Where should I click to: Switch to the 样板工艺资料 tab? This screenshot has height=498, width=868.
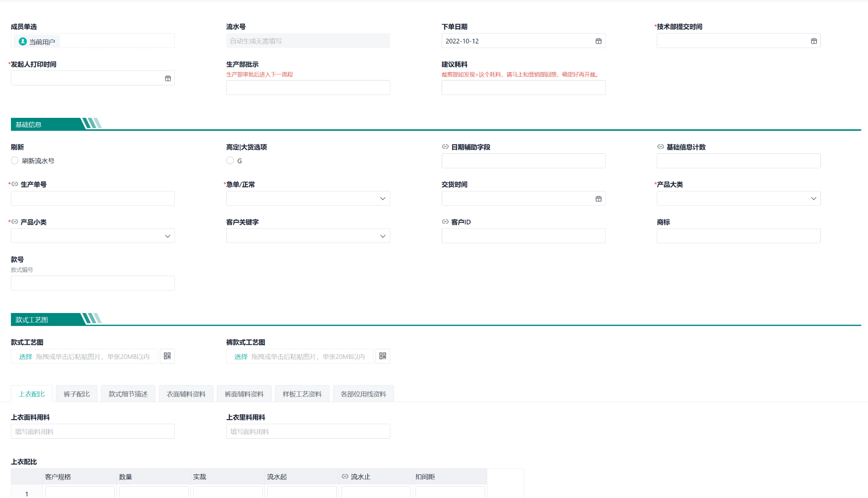click(302, 394)
